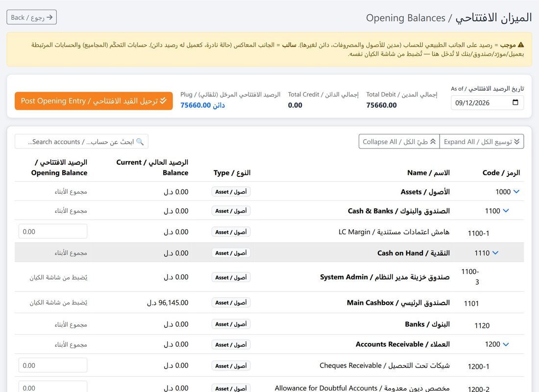Click the Cash & Banks account name
This screenshot has height=392, width=539.
click(399, 211)
